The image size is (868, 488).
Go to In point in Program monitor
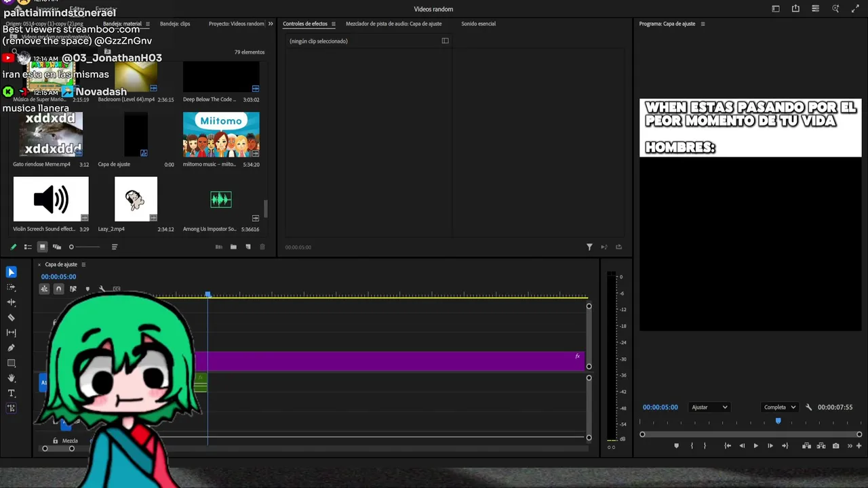tap(727, 446)
